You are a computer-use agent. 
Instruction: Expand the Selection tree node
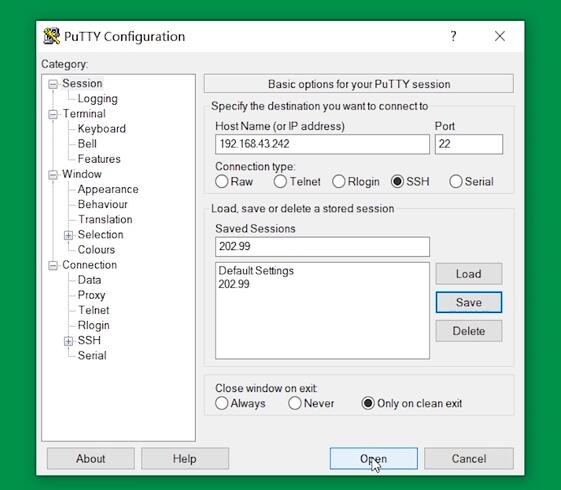(x=68, y=235)
